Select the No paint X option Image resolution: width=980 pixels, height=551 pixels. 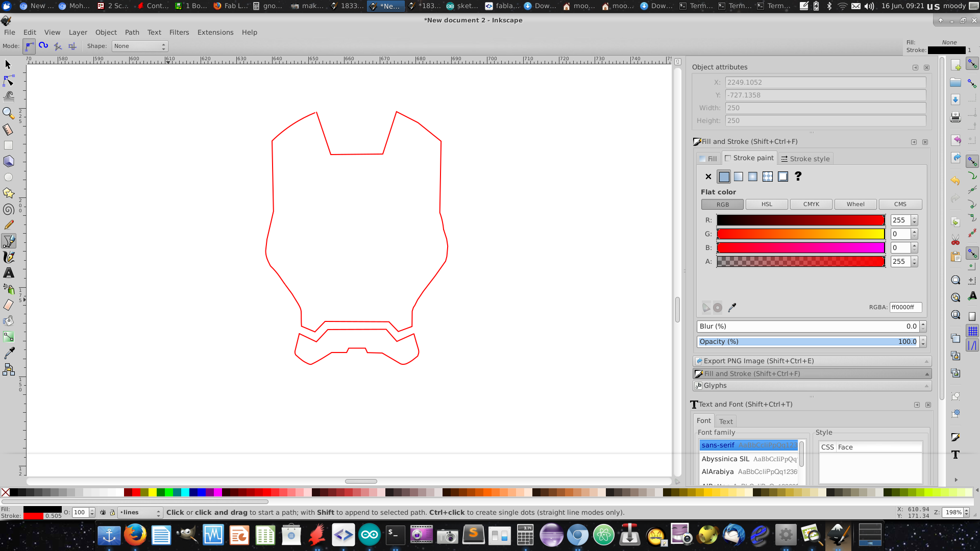pyautogui.click(x=708, y=177)
